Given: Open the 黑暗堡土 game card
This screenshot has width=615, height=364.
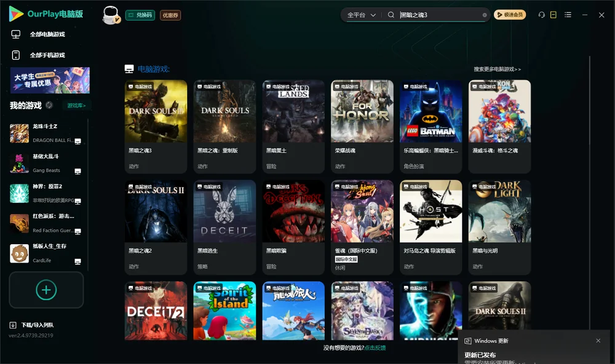Looking at the screenshot, I should (293, 127).
